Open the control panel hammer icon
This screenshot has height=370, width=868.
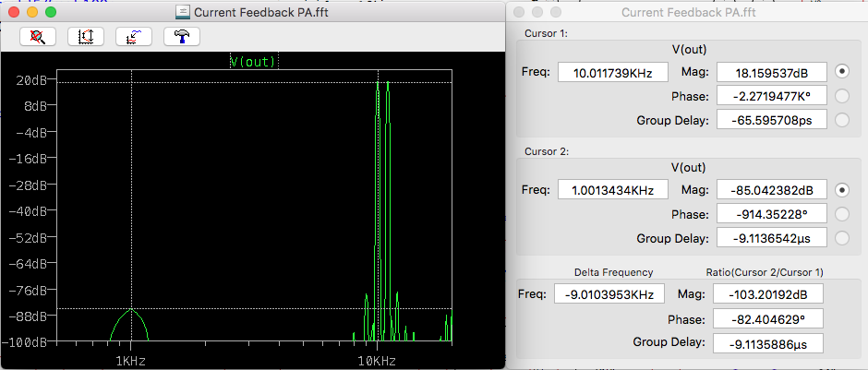[182, 37]
